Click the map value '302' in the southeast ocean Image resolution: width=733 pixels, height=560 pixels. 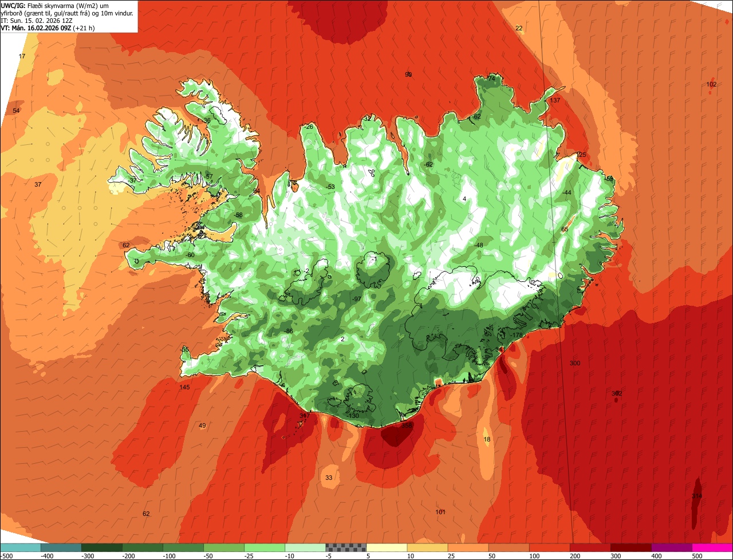coord(617,393)
